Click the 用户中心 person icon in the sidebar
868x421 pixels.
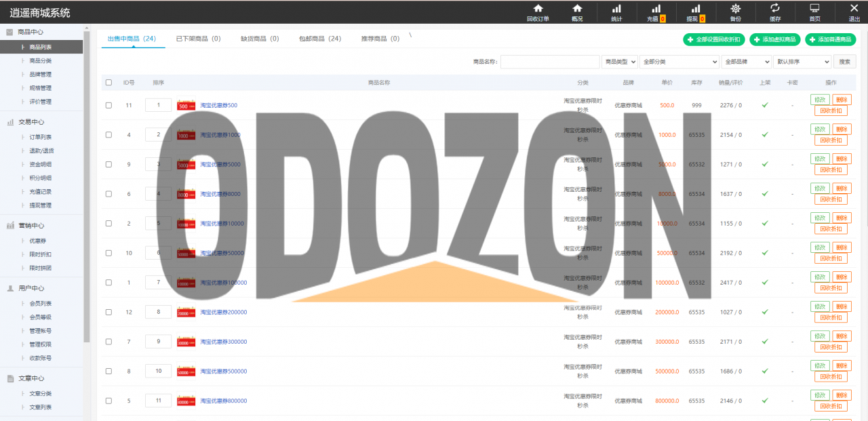point(10,288)
